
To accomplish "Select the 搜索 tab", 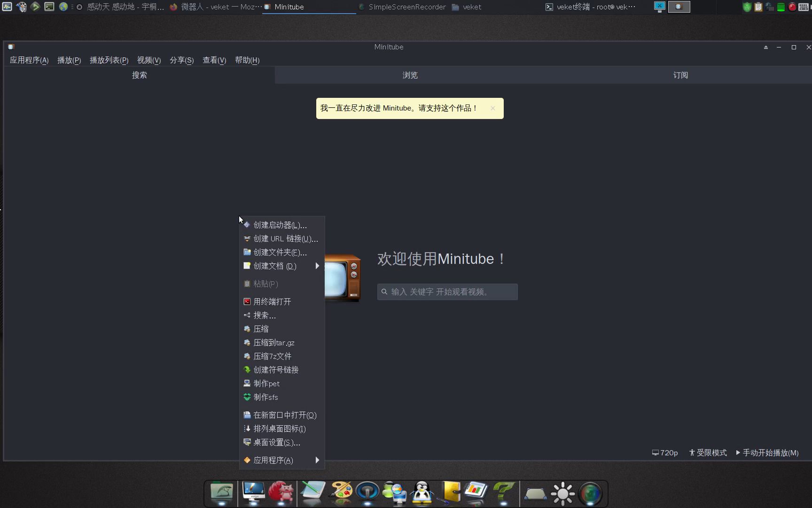I will [x=140, y=75].
